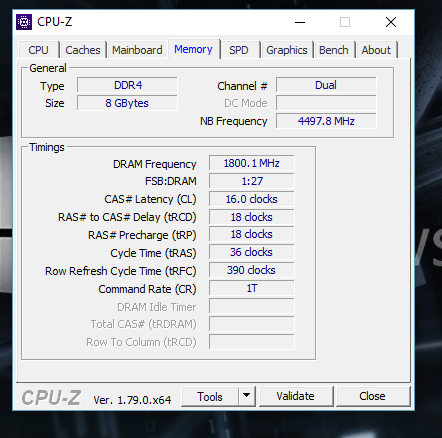
Task: Click the 390 clocks tRFC value
Action: [x=252, y=270]
